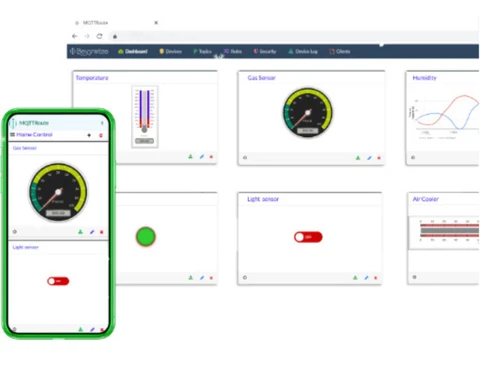Tap green icon on phone Gas Sensor card
Image resolution: width=500 pixels, height=375 pixels.
coord(80,232)
